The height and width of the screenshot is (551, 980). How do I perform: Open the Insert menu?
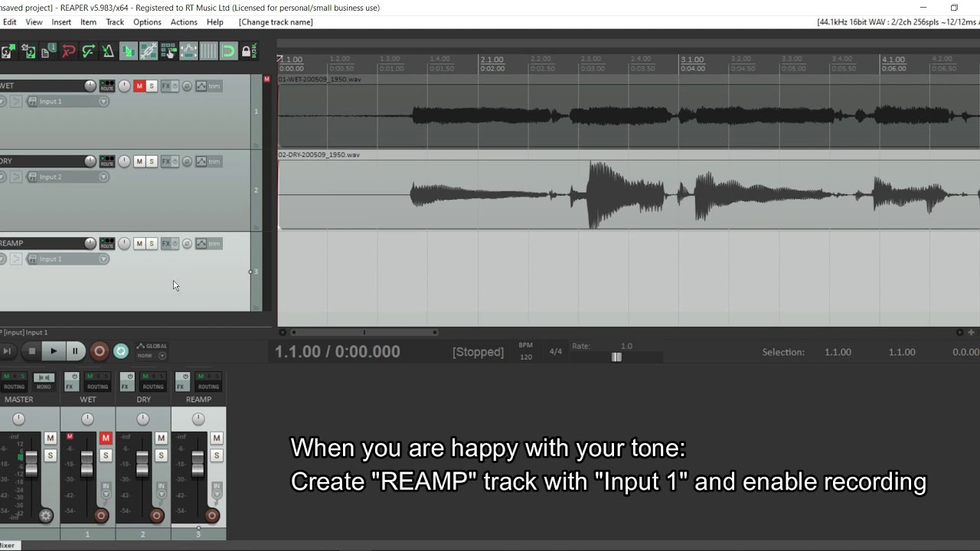(x=61, y=22)
